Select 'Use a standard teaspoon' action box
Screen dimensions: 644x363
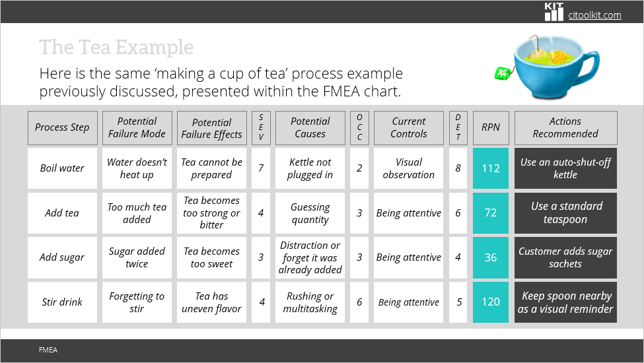pyautogui.click(x=565, y=213)
